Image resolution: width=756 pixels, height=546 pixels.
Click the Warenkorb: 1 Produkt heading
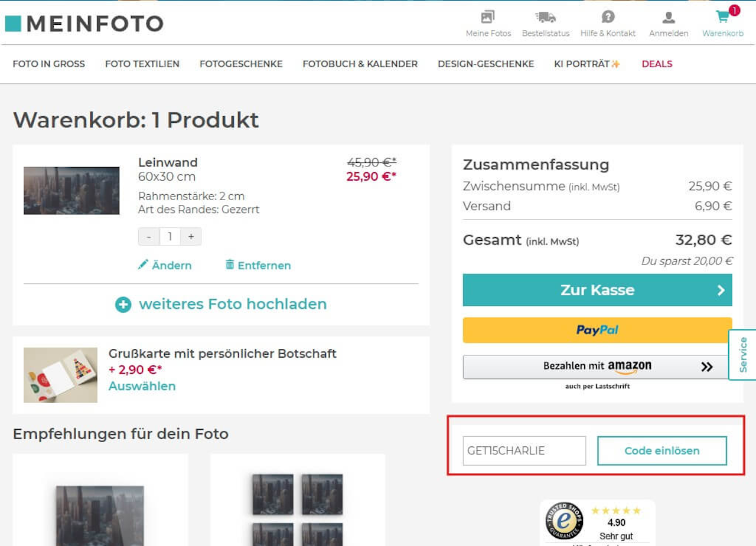[136, 120]
